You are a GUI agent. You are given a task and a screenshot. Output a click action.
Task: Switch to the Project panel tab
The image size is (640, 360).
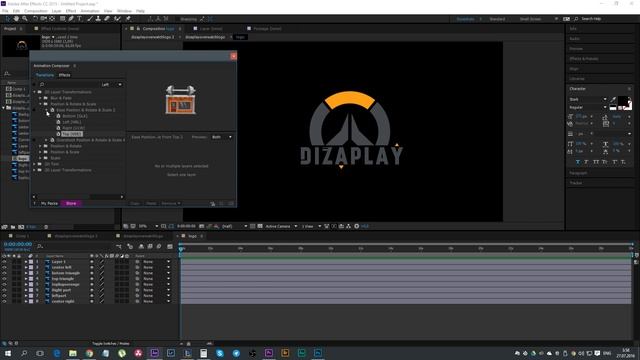(10, 29)
